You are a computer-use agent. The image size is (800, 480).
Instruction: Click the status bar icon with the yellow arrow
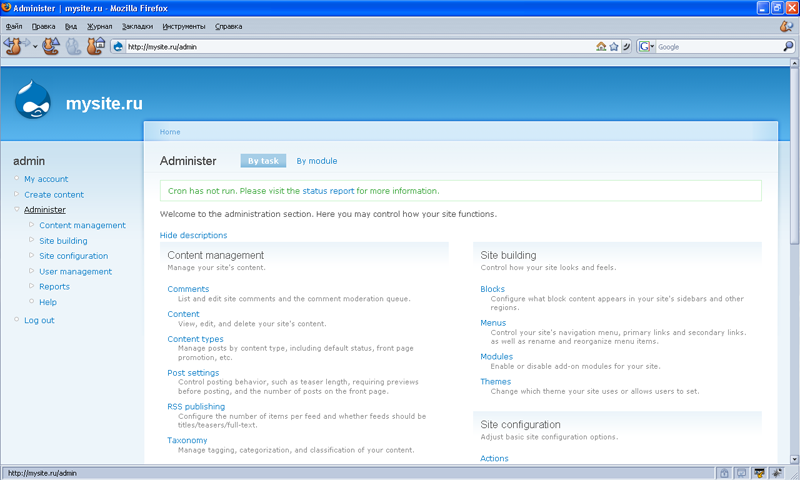[x=759, y=473]
